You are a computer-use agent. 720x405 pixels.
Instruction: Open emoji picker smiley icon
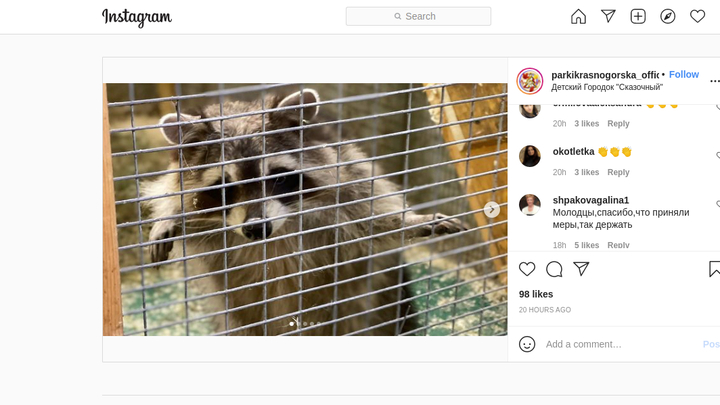click(x=527, y=344)
